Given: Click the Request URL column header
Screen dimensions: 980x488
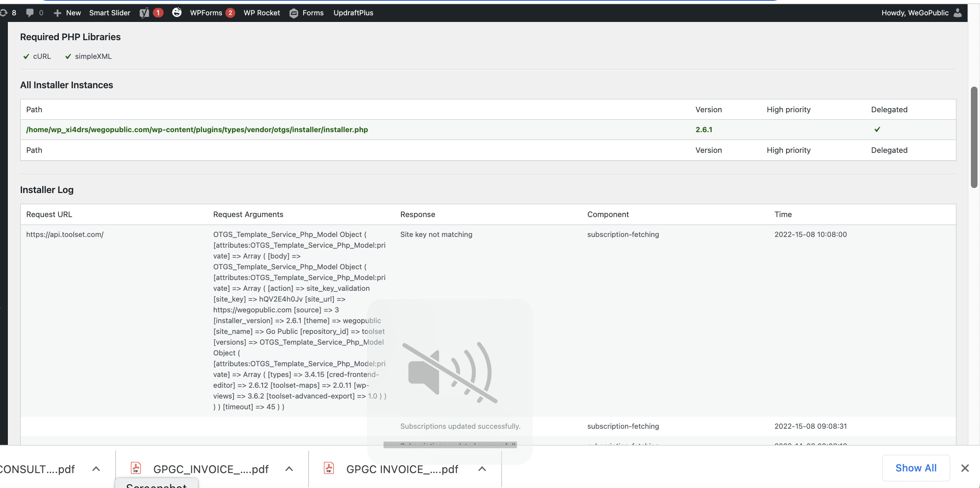Looking at the screenshot, I should (x=49, y=215).
